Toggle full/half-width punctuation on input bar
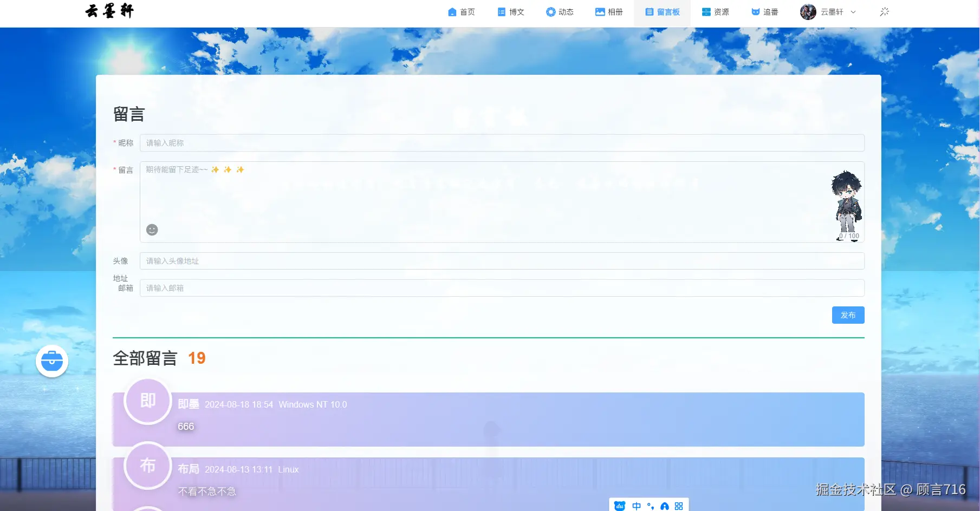Screen dimensions: 980x511 (651, 506)
